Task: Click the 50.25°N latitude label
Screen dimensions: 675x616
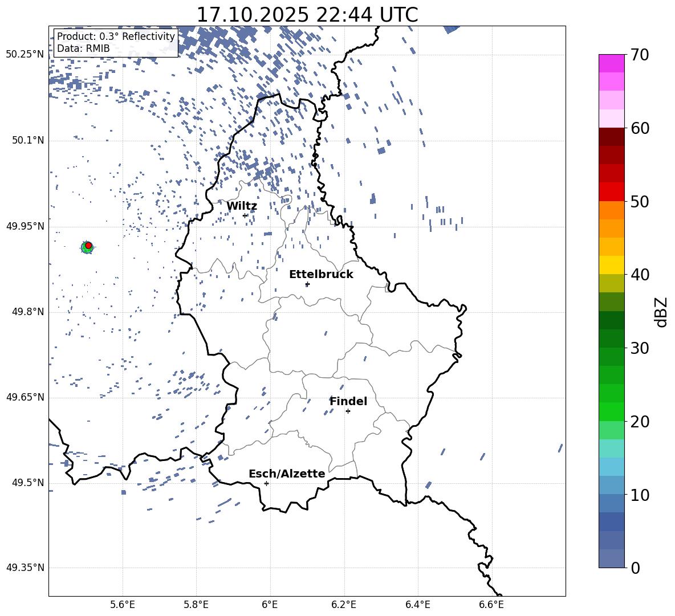Action: point(25,55)
